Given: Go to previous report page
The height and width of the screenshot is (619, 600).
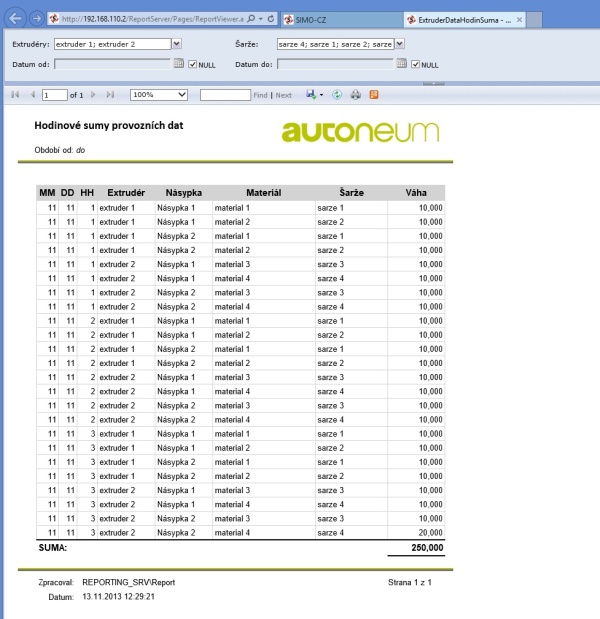Looking at the screenshot, I should click(33, 95).
